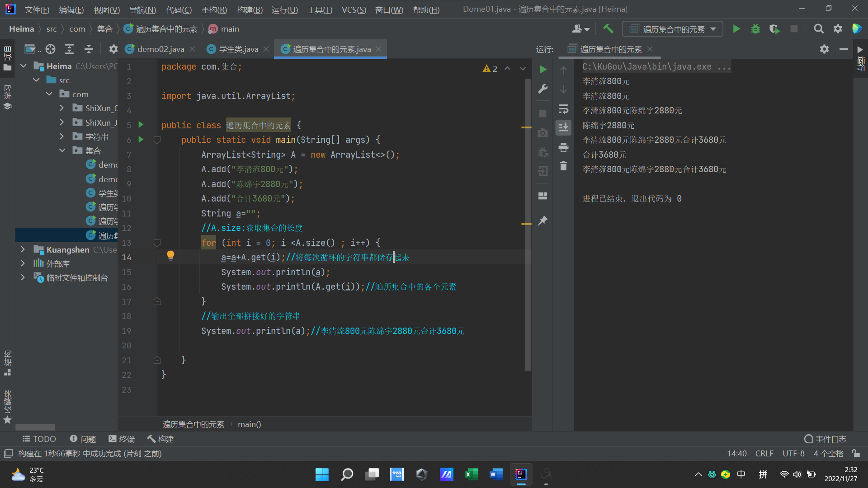Pin the run tab with pin icon
The width and height of the screenshot is (868, 488).
point(543,221)
